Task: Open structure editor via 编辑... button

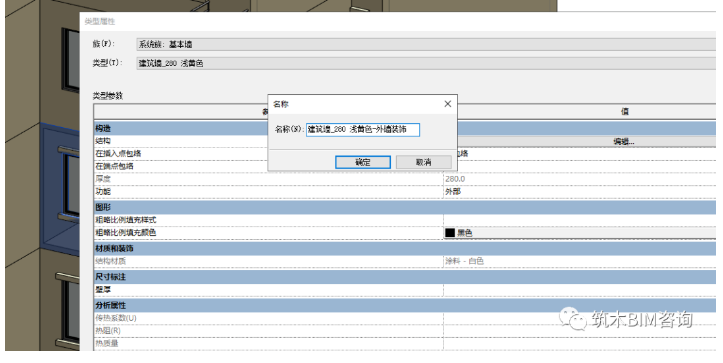Action: (623, 142)
